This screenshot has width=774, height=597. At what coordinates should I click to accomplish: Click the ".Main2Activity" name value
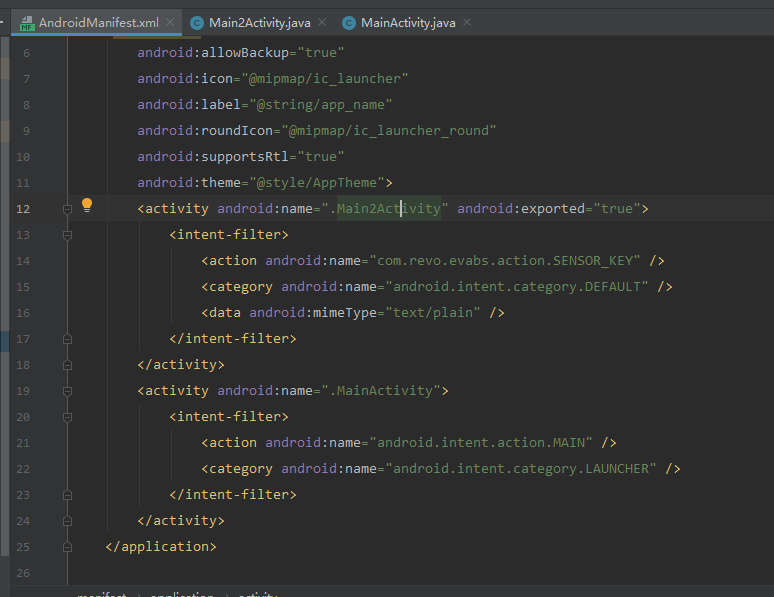(385, 209)
